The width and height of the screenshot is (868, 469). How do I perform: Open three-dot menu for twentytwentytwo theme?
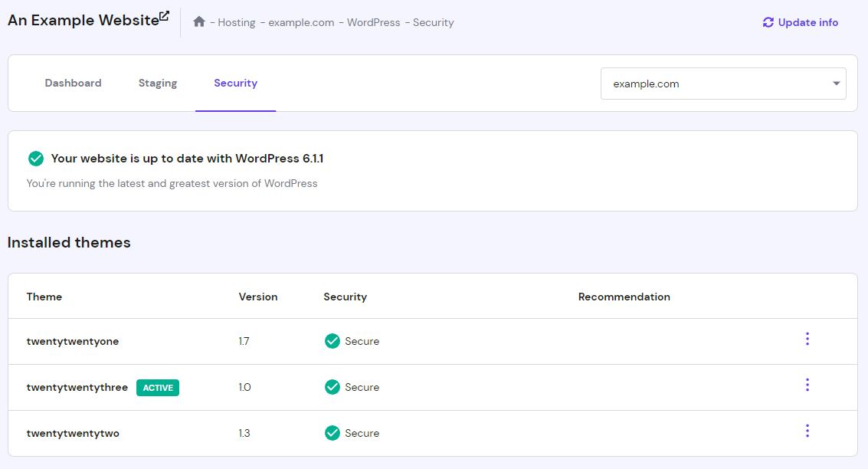(807, 431)
